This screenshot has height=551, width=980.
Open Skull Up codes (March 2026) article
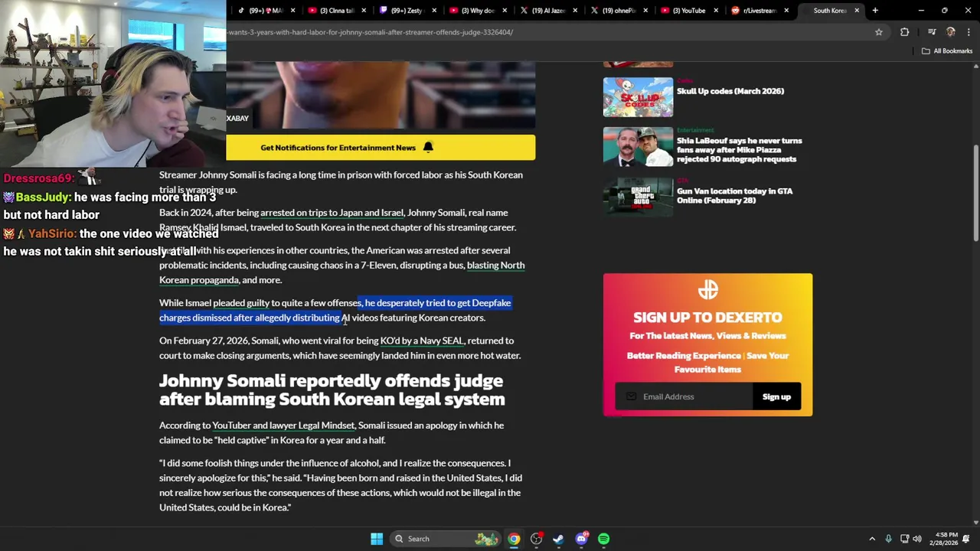coord(730,91)
